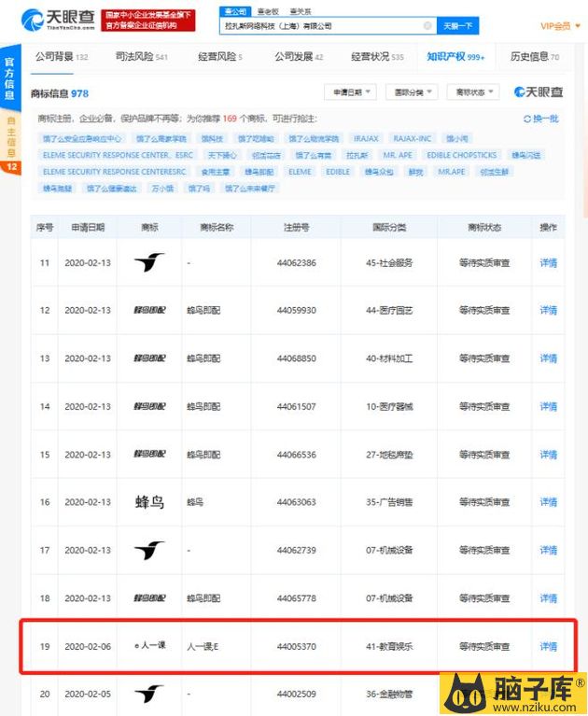Switch to the 查老板 search tab
This screenshot has height=716, width=588.
[x=268, y=11]
